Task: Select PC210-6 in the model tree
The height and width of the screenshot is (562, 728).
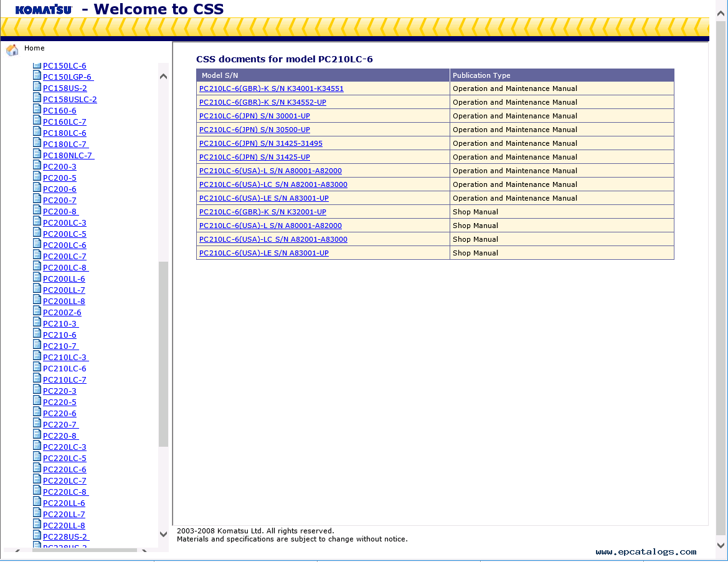Action: point(59,335)
